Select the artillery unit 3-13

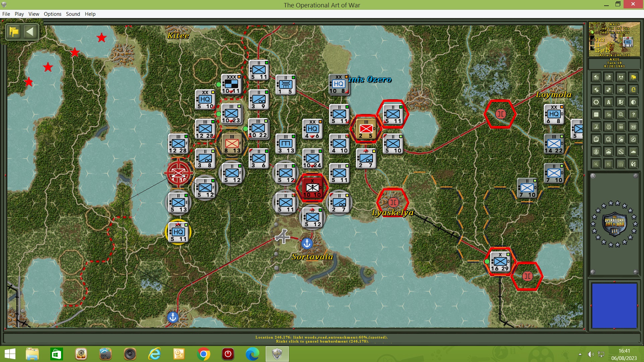click(285, 143)
